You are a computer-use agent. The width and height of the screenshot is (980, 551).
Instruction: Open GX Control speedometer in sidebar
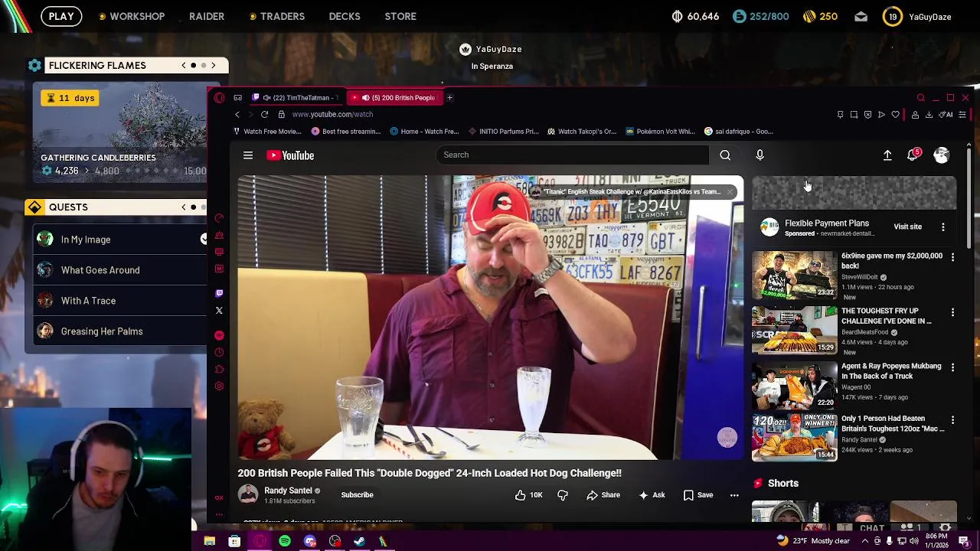tap(219, 218)
